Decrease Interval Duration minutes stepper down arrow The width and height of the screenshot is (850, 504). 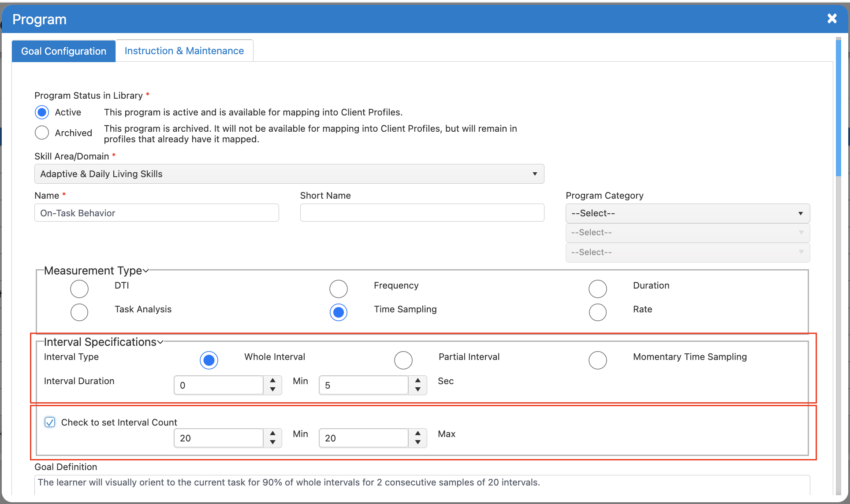[273, 390]
